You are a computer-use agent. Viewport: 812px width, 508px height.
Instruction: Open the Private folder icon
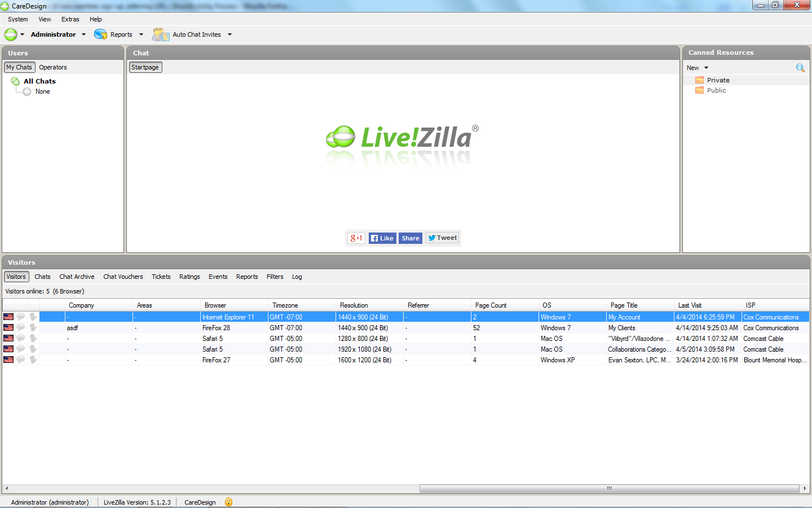699,80
